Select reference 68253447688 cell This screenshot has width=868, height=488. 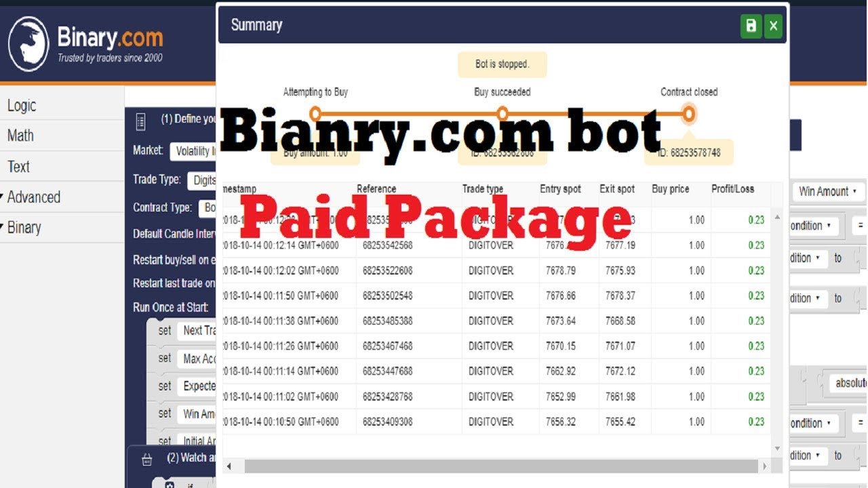(x=409, y=371)
